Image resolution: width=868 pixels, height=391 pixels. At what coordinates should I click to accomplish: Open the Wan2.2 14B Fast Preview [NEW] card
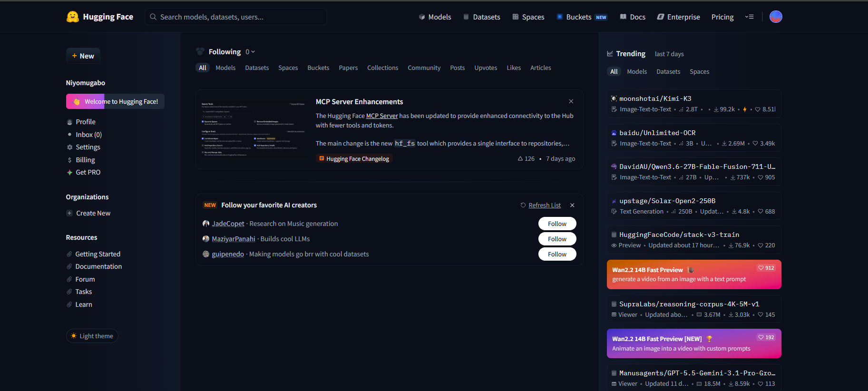pos(694,343)
